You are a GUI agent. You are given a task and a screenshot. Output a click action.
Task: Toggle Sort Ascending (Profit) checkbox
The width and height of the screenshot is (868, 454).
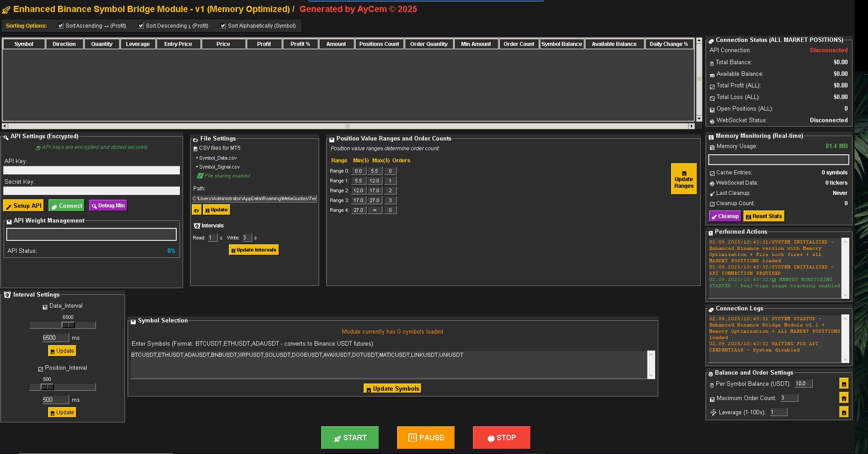pyautogui.click(x=61, y=26)
